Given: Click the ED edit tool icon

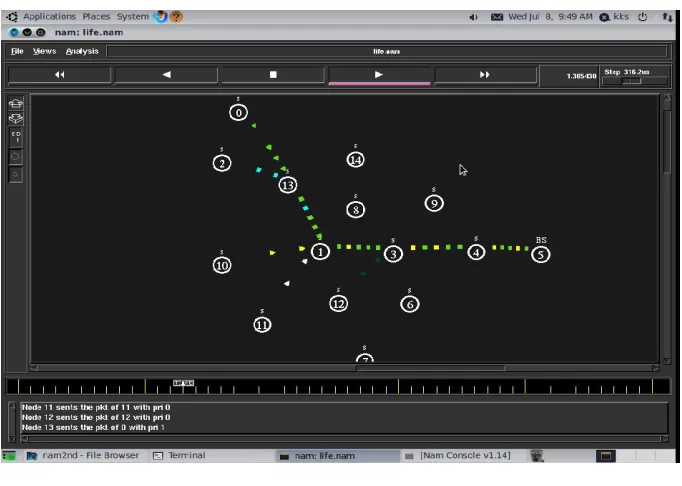Looking at the screenshot, I should click(16, 137).
